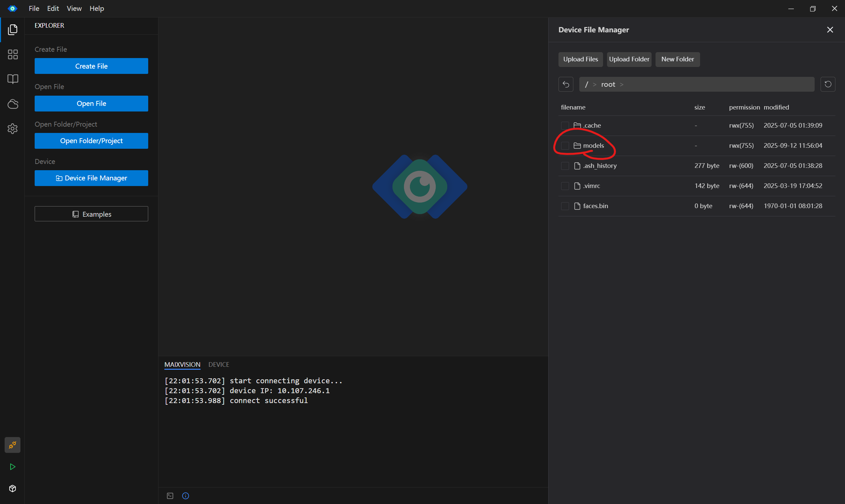The height and width of the screenshot is (504, 845).
Task: Click the root breadcrumb in path bar
Action: 608,84
